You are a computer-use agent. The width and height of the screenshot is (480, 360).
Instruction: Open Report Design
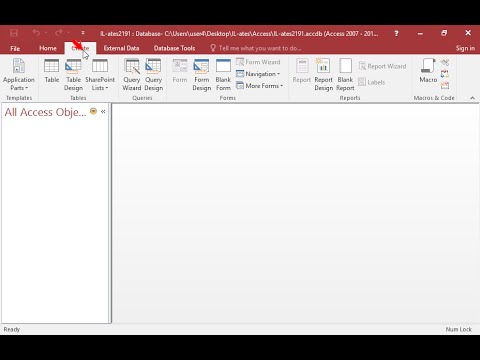[323, 75]
